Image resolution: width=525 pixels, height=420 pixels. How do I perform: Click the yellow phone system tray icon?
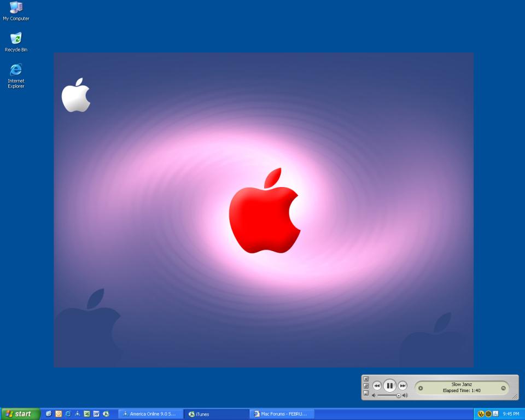click(x=481, y=414)
